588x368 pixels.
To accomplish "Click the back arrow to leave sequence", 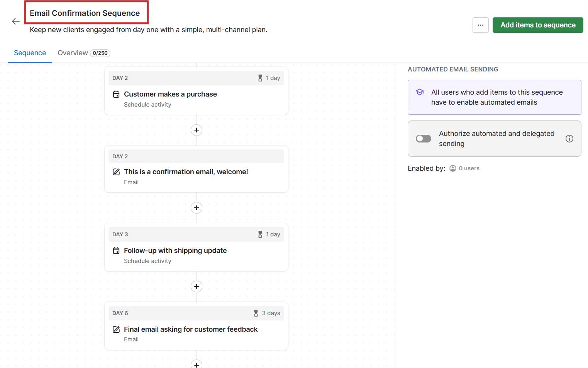I will pos(15,21).
